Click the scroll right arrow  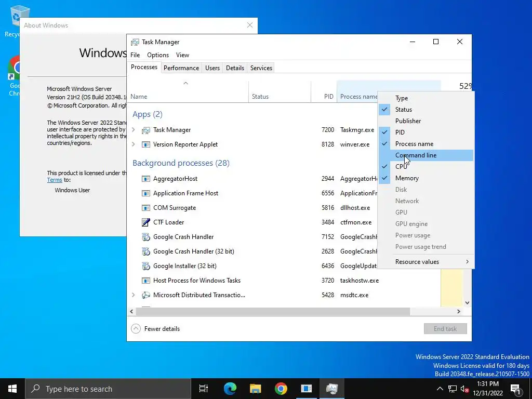click(x=459, y=312)
